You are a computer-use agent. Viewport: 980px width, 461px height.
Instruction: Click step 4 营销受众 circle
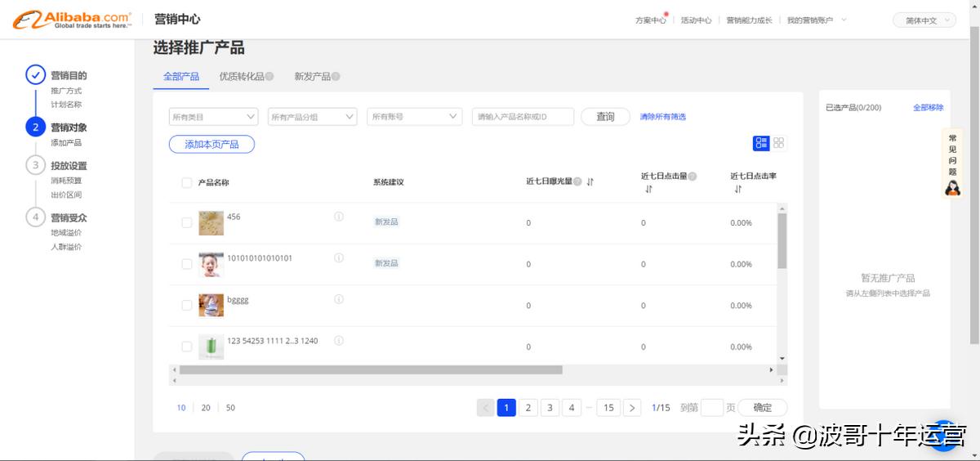(x=35, y=217)
